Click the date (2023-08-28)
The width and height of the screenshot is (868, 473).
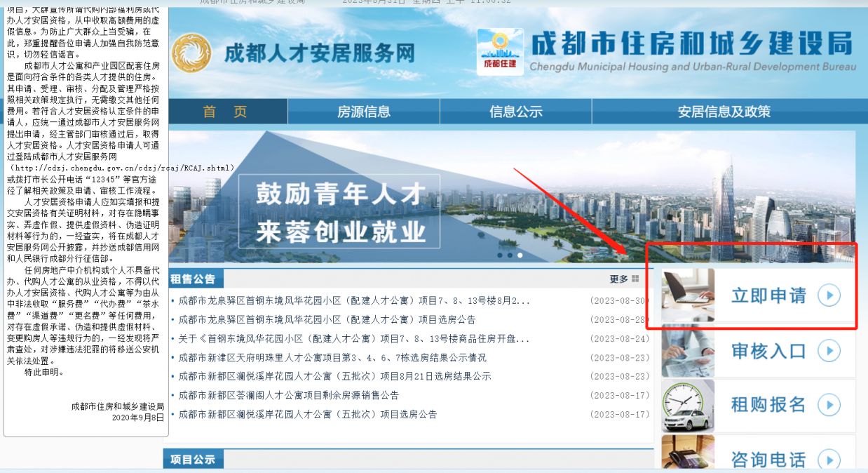[x=619, y=320]
